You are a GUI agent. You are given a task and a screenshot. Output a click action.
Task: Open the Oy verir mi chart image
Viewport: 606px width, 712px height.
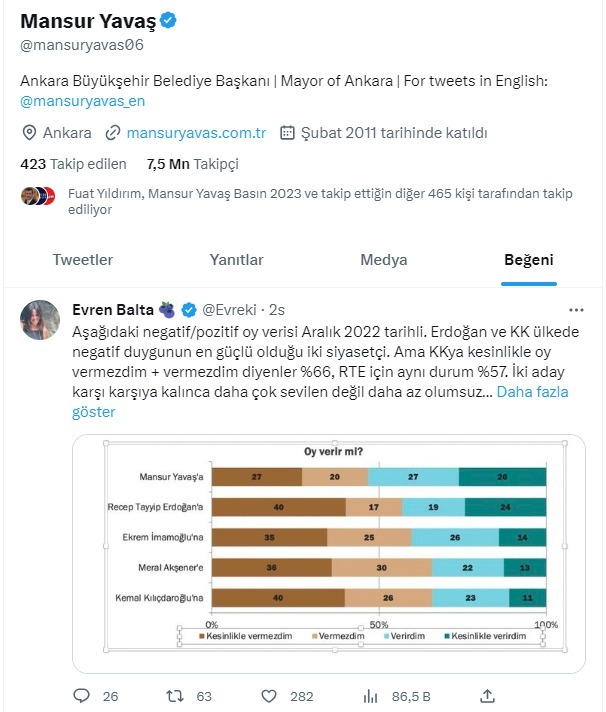point(329,553)
